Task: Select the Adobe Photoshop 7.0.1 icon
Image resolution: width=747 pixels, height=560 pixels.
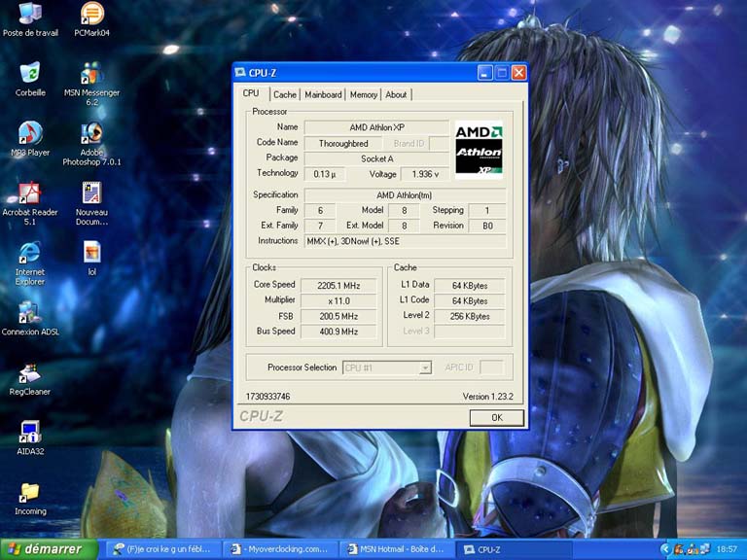Action: 91,134
